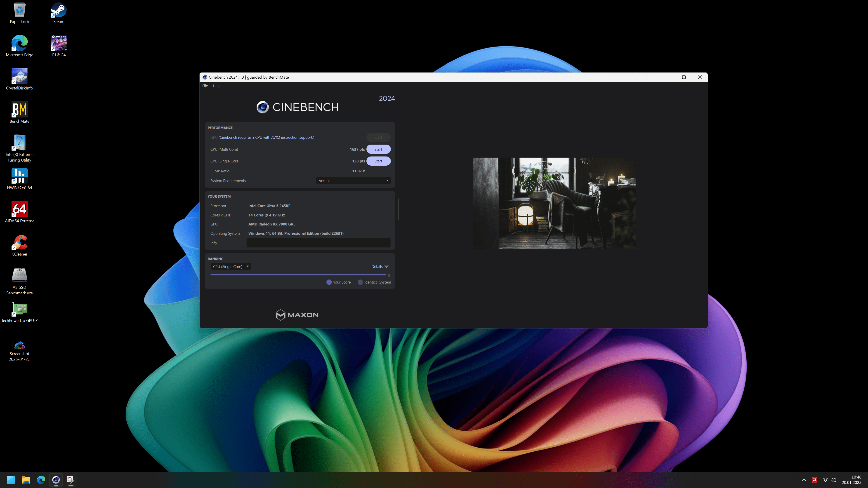Screen dimensions: 868x488
Task: Open CrystalDiskInfo desktop icon
Action: pos(19,79)
